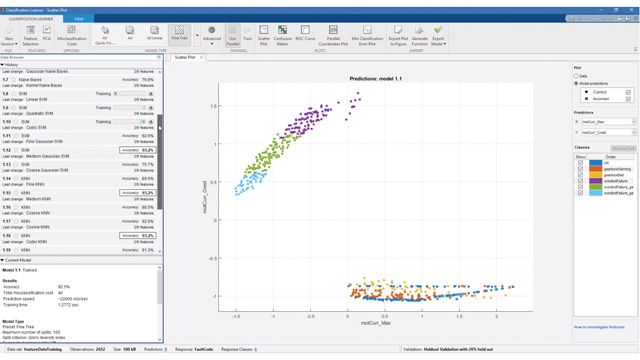The width and height of the screenshot is (640, 360).
Task: Expand the model type gallery arrow
Action: (x=197, y=36)
